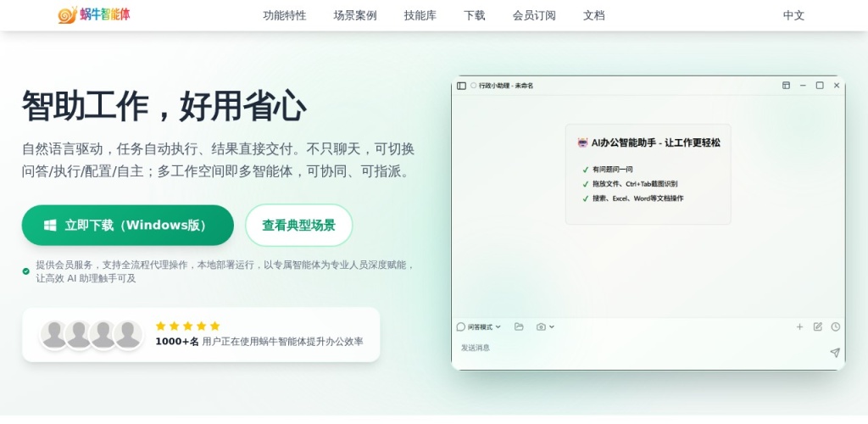Open history via the clock icon
Screen dimensions: 868x424
coord(836,326)
